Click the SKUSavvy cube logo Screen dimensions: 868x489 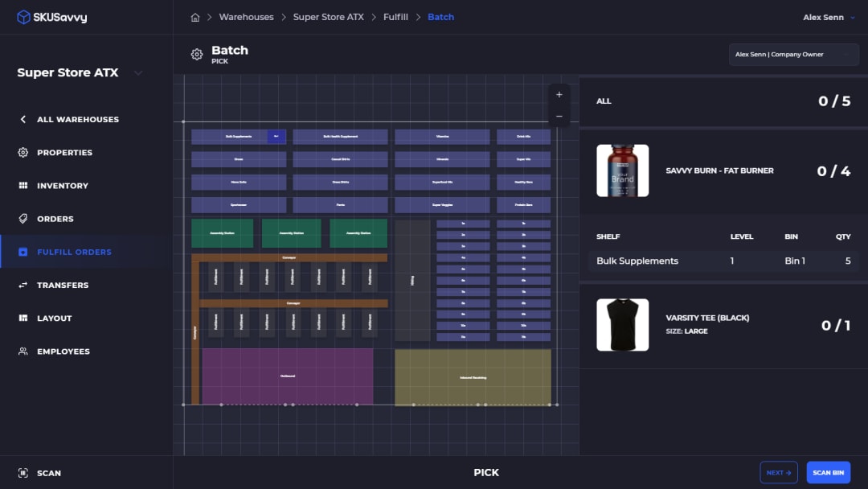click(x=23, y=17)
